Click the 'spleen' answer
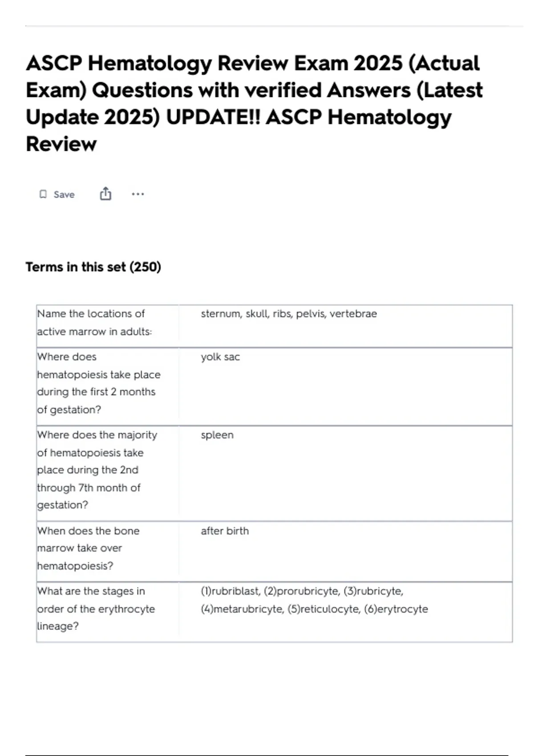Screen dimensions: 534x756 pos(217,435)
